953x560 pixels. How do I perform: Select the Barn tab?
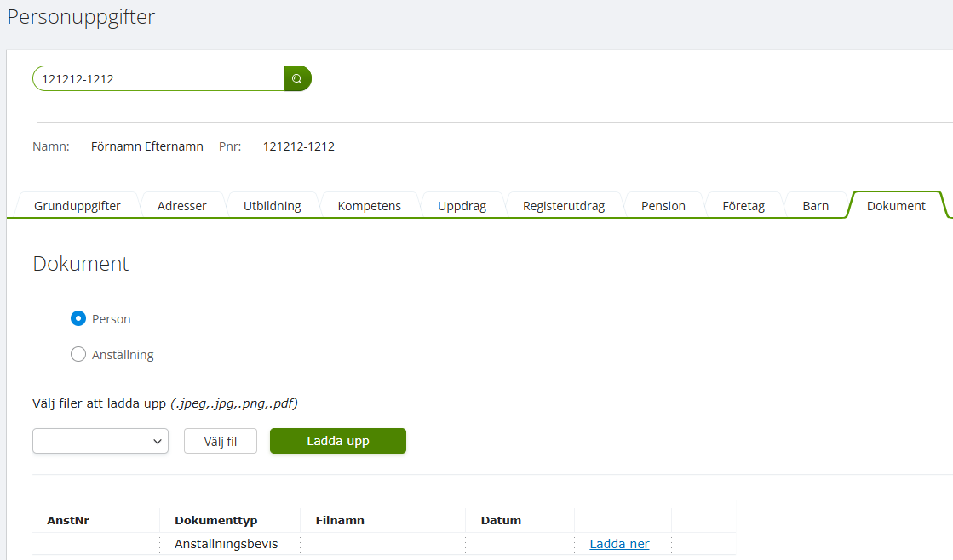click(x=815, y=206)
